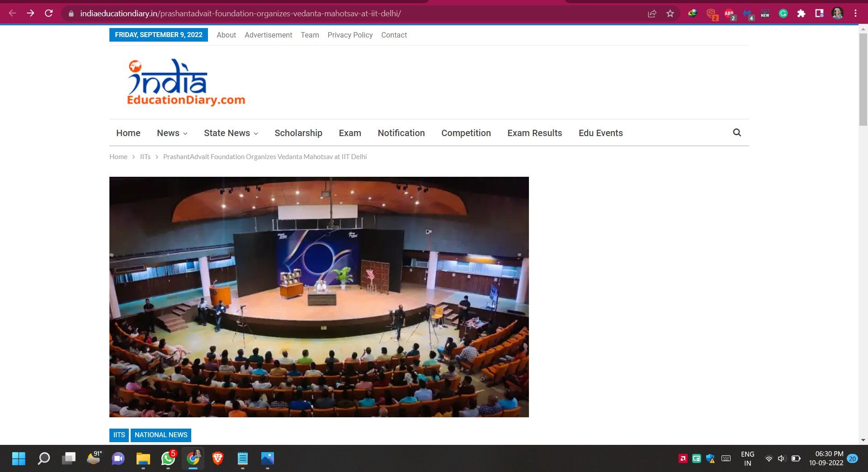Viewport: 868px width, 472px height.
Task: Open WhatsApp from the taskbar
Action: [x=168, y=459]
